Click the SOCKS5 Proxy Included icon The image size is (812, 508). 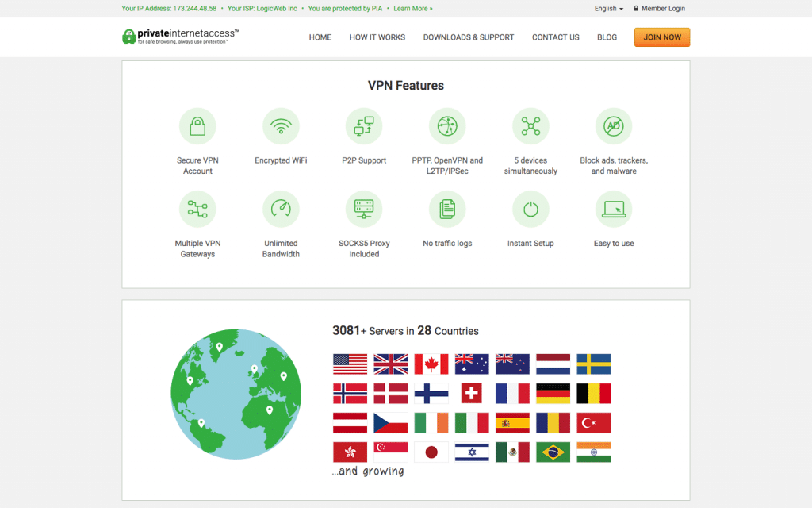coord(364,209)
